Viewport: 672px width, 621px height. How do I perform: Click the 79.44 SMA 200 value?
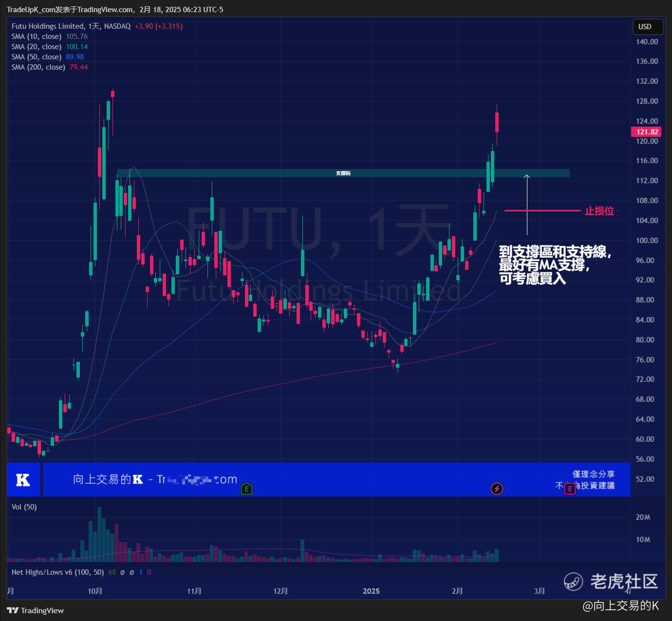(x=79, y=67)
